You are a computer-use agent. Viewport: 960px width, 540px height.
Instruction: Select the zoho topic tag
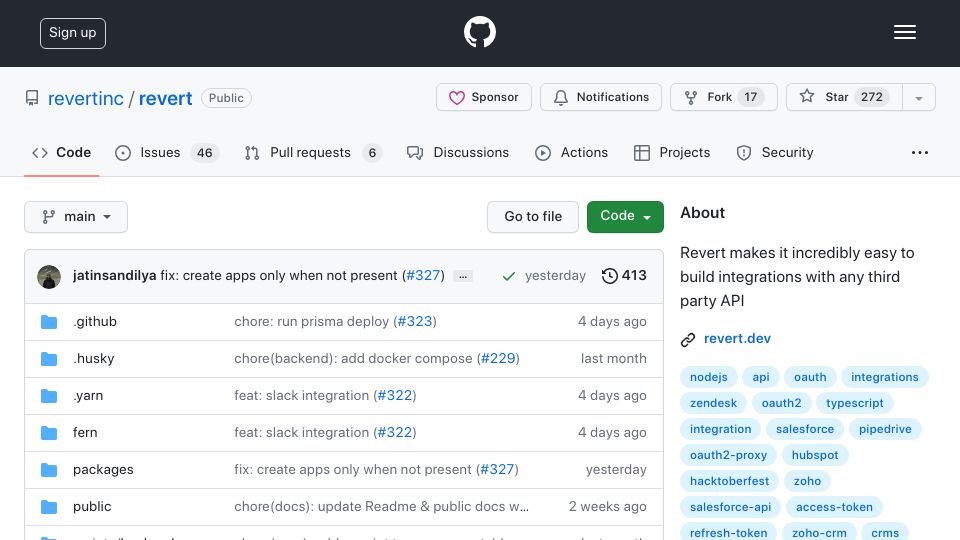[808, 481]
